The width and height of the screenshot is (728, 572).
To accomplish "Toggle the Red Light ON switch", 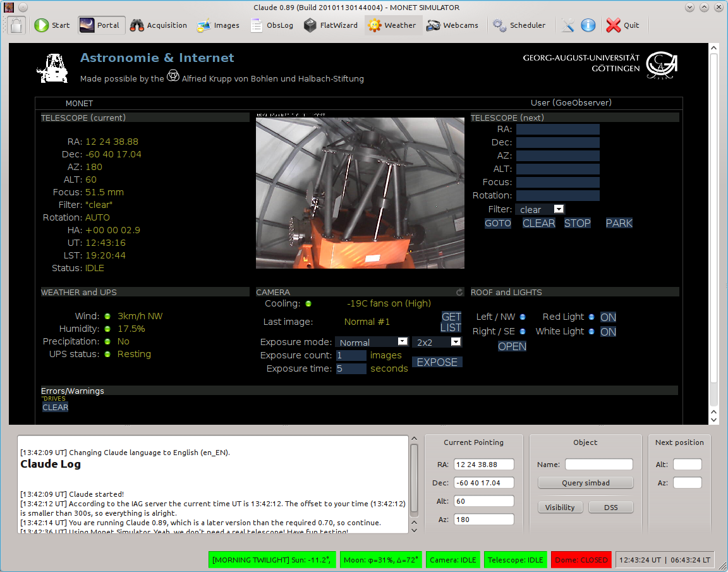I will (608, 317).
